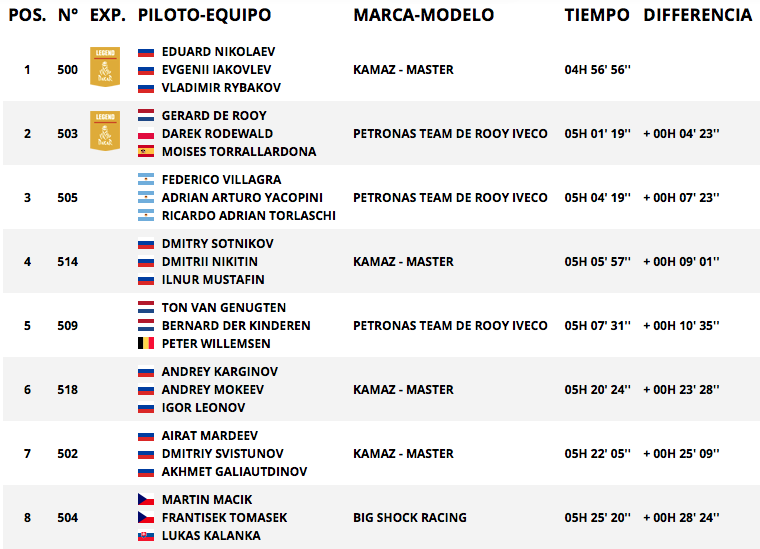Screen dimensions: 760x549
Task: Click the Belgian flag beside Peter Willemsen
Action: click(146, 344)
